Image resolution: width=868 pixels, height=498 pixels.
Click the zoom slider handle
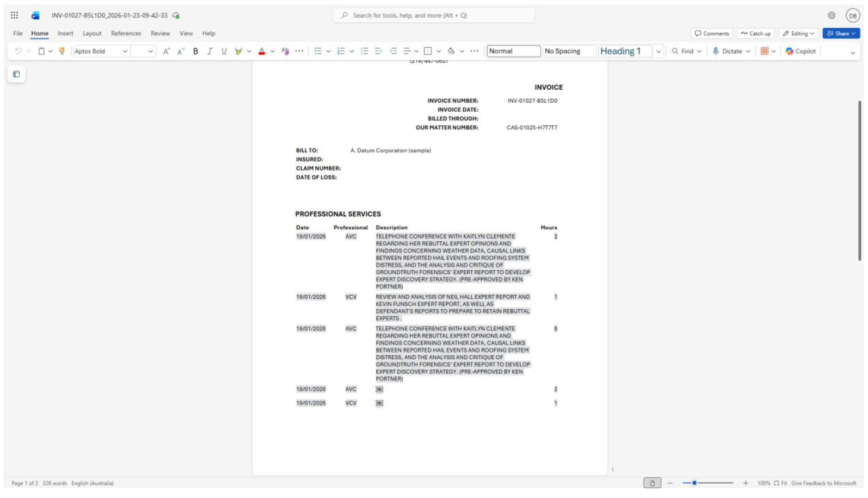694,483
